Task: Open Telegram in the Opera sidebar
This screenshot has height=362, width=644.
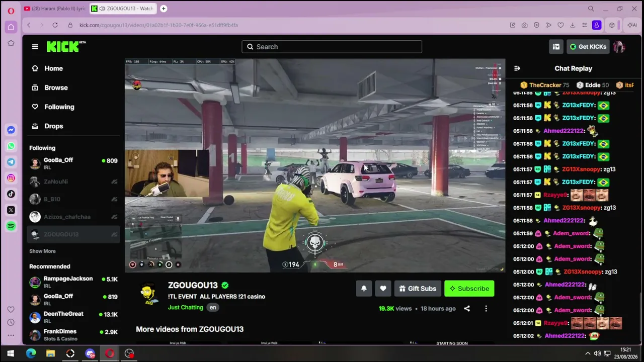Action: click(11, 162)
